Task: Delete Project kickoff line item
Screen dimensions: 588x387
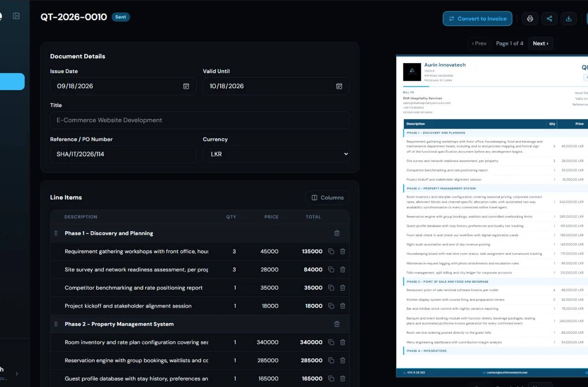Action: click(x=343, y=306)
